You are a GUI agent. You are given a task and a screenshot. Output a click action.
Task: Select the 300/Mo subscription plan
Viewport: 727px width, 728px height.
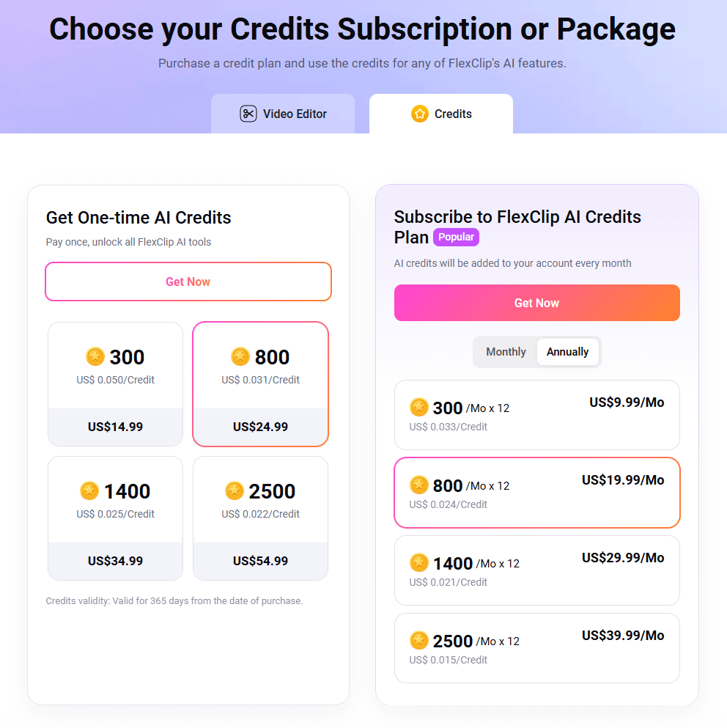click(x=536, y=415)
